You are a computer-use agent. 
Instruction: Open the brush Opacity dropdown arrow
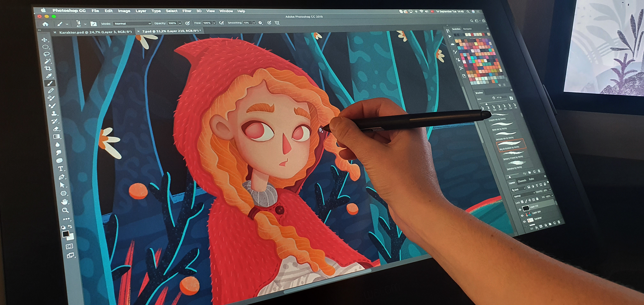[180, 23]
